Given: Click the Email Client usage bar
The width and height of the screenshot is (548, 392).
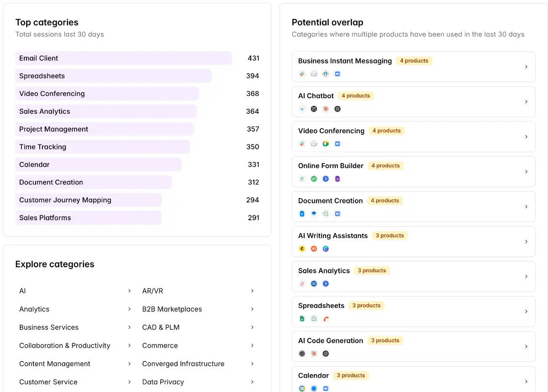Looking at the screenshot, I should coord(123,58).
